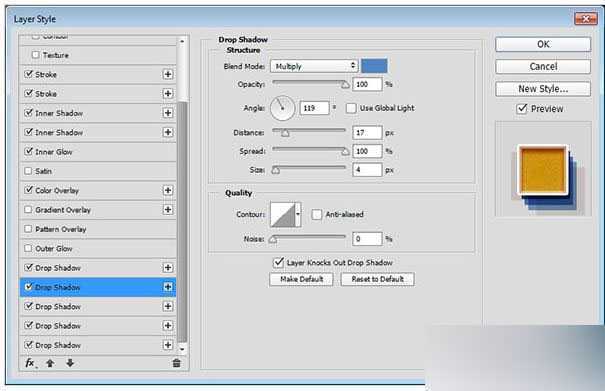This screenshot has width=605, height=391.
Task: Uncheck the Color Overlay checkbox
Action: [28, 190]
